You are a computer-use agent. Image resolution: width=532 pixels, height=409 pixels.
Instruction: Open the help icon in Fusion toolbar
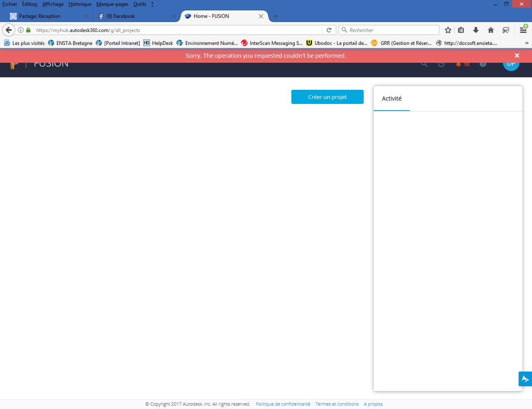click(x=483, y=64)
